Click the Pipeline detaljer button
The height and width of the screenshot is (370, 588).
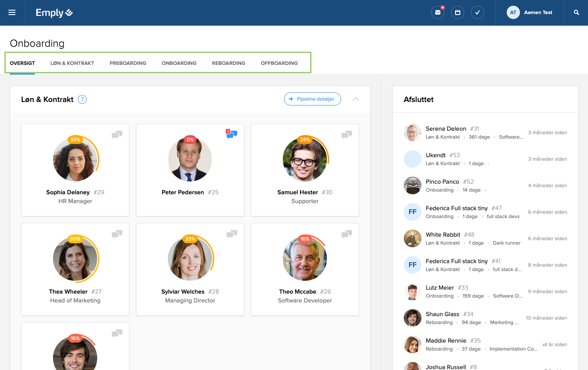coord(312,99)
